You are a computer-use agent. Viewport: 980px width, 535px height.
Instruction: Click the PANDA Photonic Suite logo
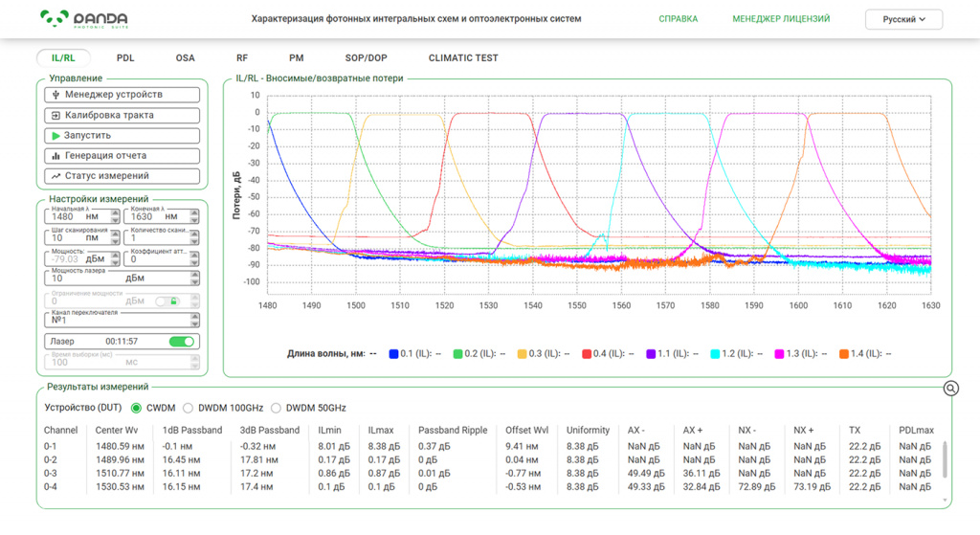point(84,19)
